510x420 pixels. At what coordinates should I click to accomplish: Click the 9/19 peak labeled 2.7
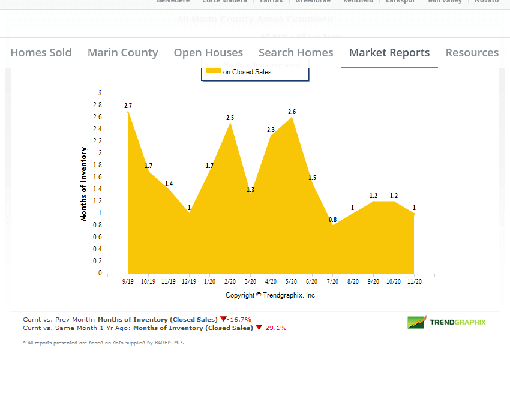[128, 112]
